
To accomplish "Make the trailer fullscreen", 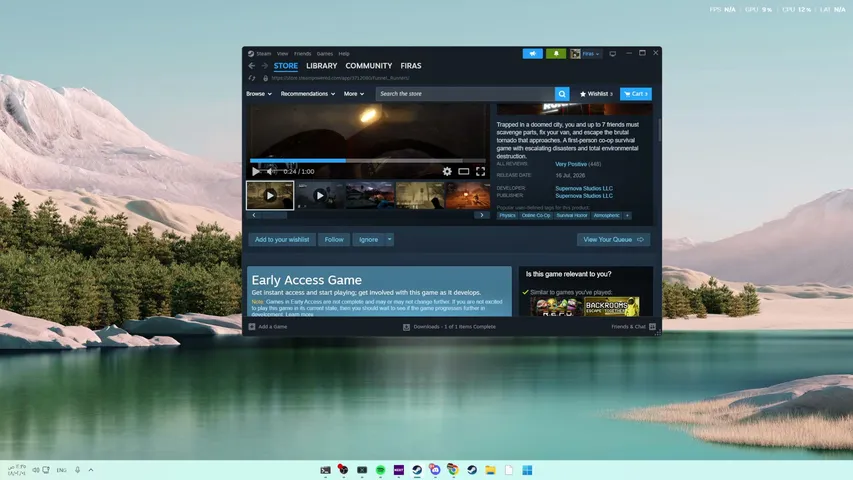I will (x=480, y=171).
